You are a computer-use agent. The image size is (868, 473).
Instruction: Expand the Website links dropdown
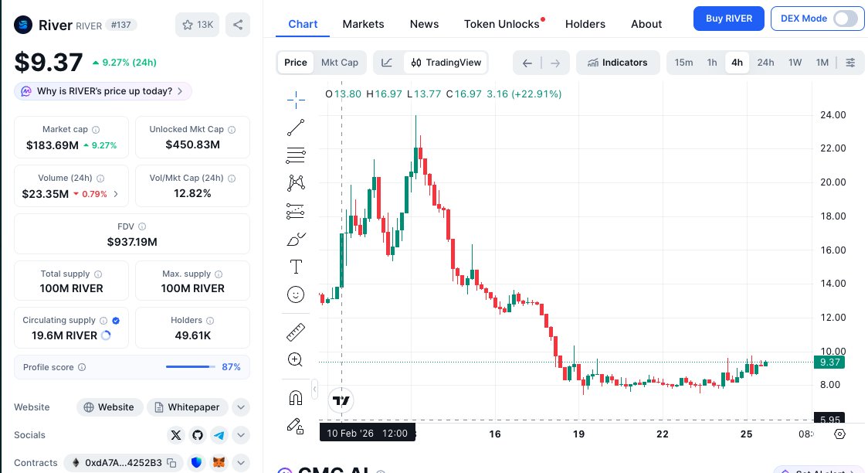(241, 407)
